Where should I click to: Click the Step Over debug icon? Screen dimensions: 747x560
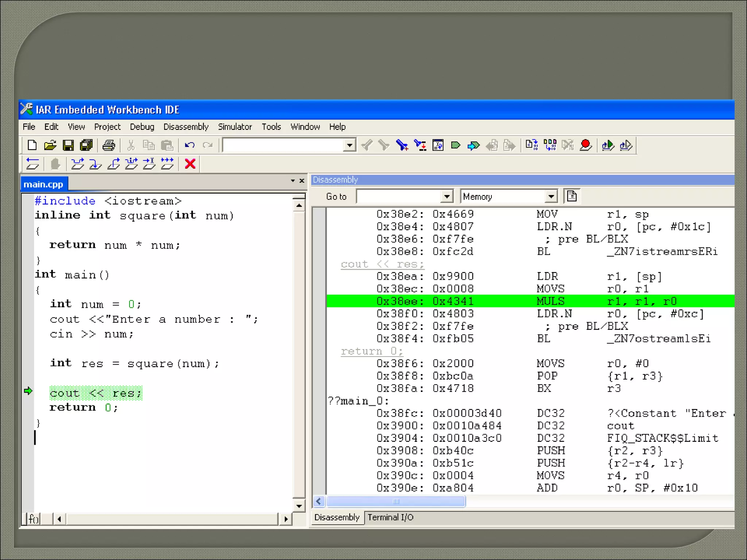pyautogui.click(x=77, y=164)
